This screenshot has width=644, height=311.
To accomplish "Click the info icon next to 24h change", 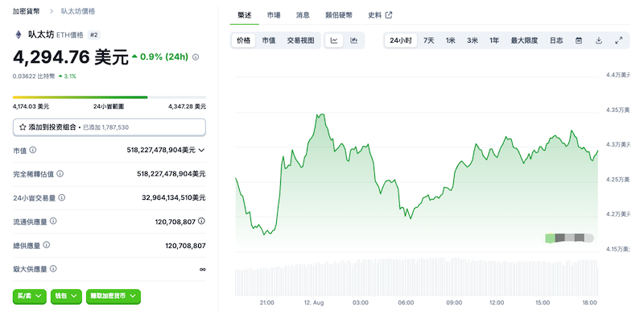I will coord(196,57).
